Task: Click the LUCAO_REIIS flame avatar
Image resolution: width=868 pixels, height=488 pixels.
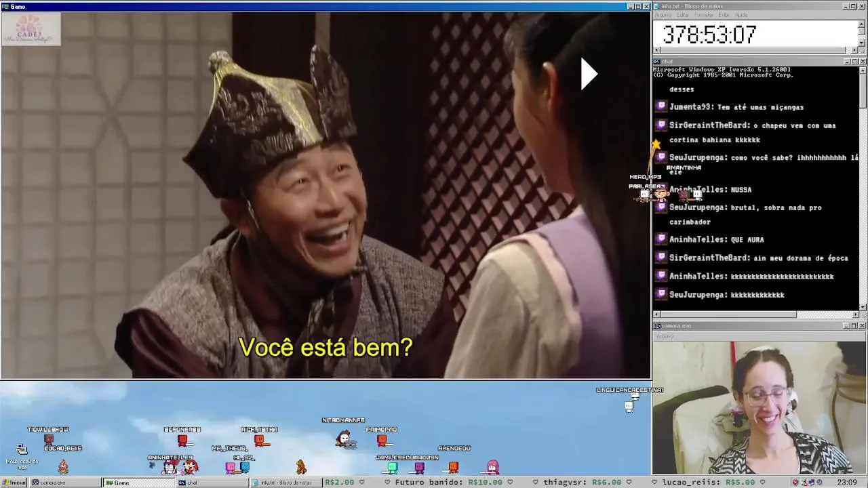Action: pyautogui.click(x=63, y=466)
